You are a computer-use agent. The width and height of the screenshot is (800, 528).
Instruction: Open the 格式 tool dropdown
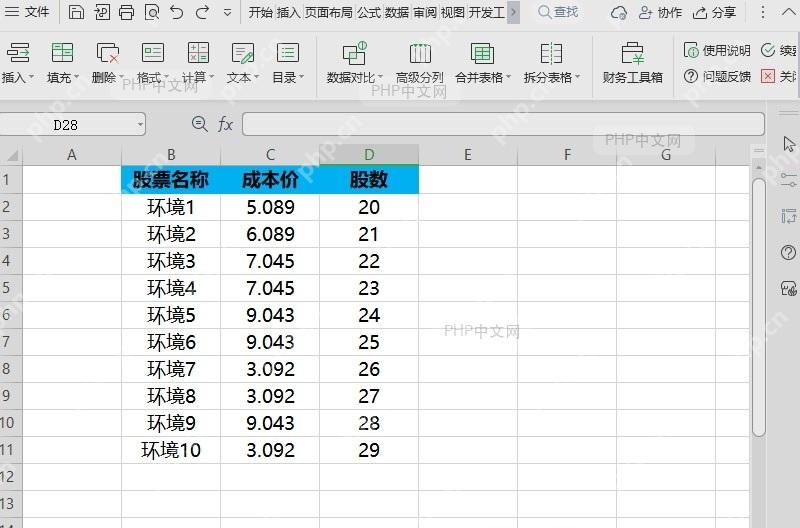coord(153,63)
